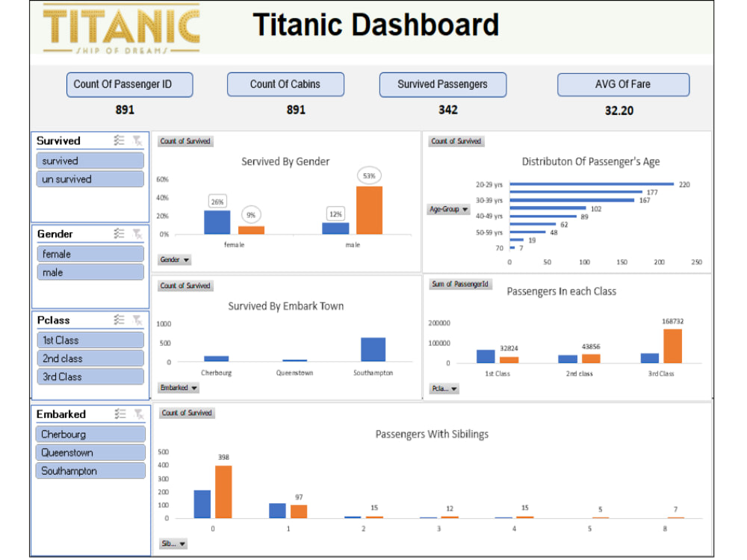747x560 pixels.
Task: Select the orange 1st Class bar labeled 32824
Action: tap(509, 360)
